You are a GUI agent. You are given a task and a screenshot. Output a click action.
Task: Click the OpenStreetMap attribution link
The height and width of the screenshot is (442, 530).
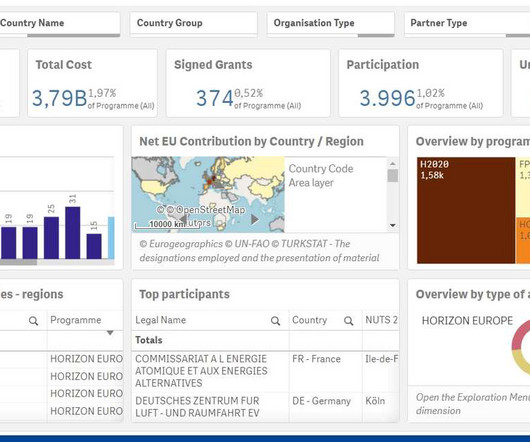pos(210,210)
